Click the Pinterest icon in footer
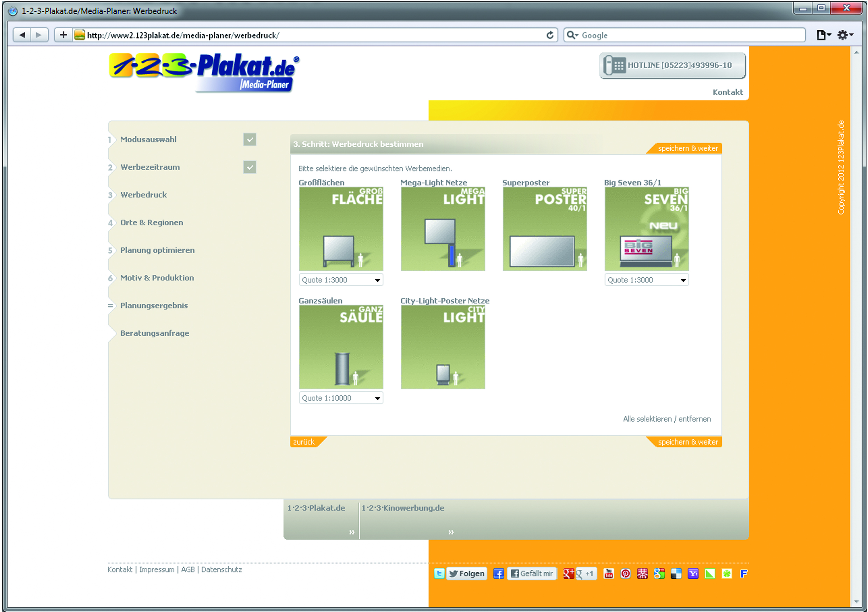This screenshot has height=612, width=868. (625, 573)
